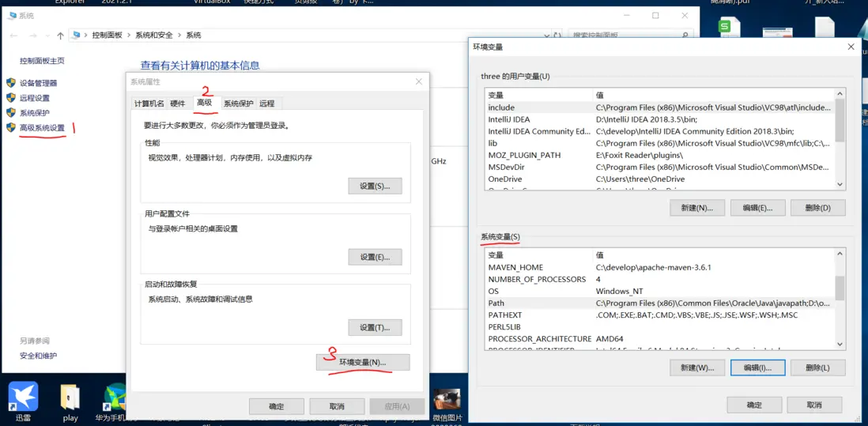868x426 pixels.
Task: Go up one level in Control Panel
Action: 60,36
